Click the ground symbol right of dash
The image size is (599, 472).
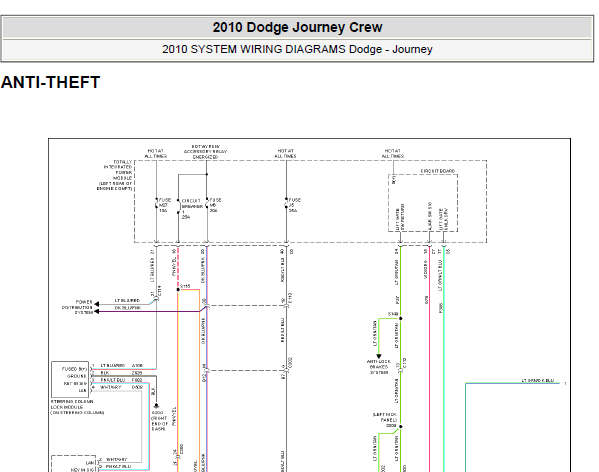click(156, 406)
